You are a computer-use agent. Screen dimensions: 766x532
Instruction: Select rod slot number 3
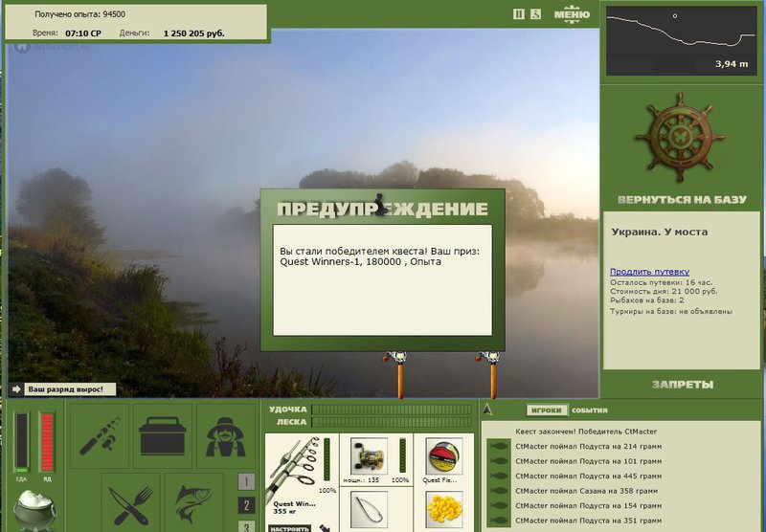coord(246,526)
